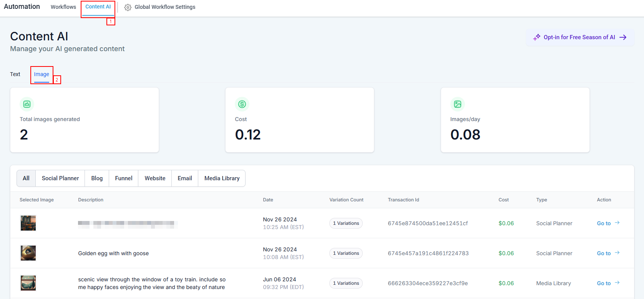The image size is (644, 299).
Task: Click the Global Workflow Settings gear icon
Action: tap(128, 7)
